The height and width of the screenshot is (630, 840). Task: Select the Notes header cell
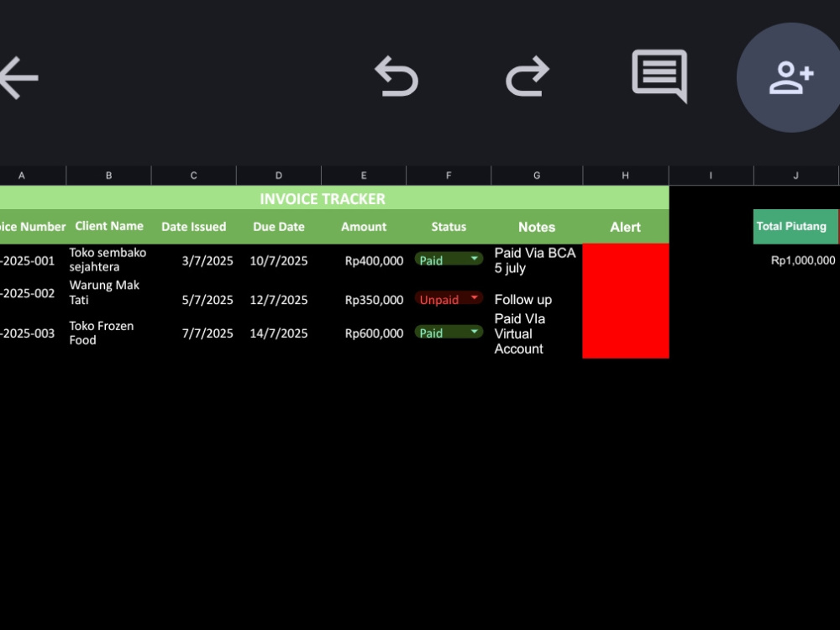coord(537,227)
